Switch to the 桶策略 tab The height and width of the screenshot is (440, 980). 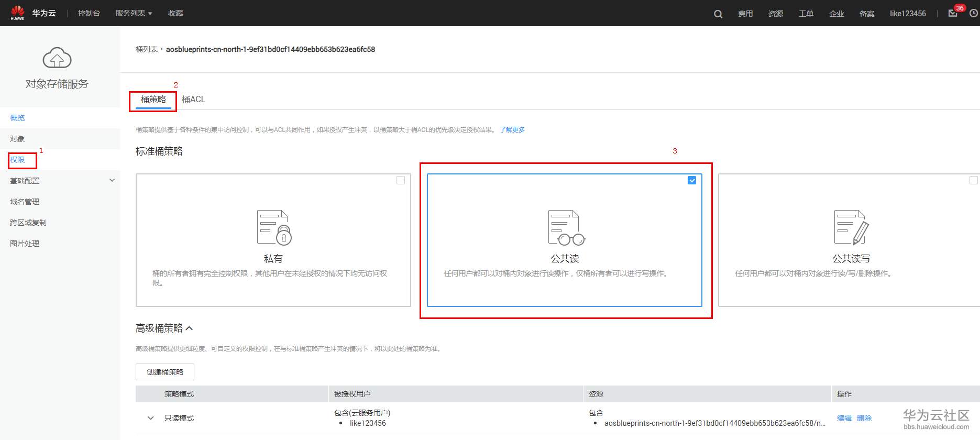click(x=153, y=99)
